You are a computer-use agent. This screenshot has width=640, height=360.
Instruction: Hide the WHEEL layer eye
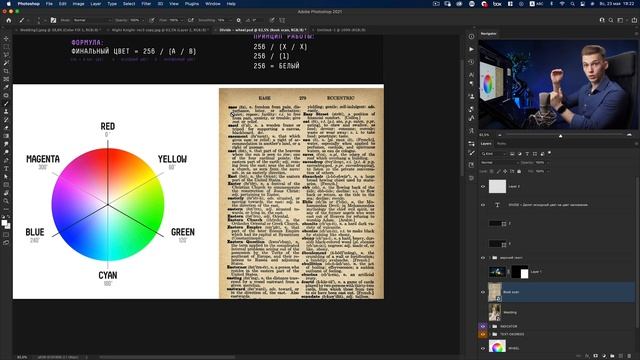coord(483,348)
